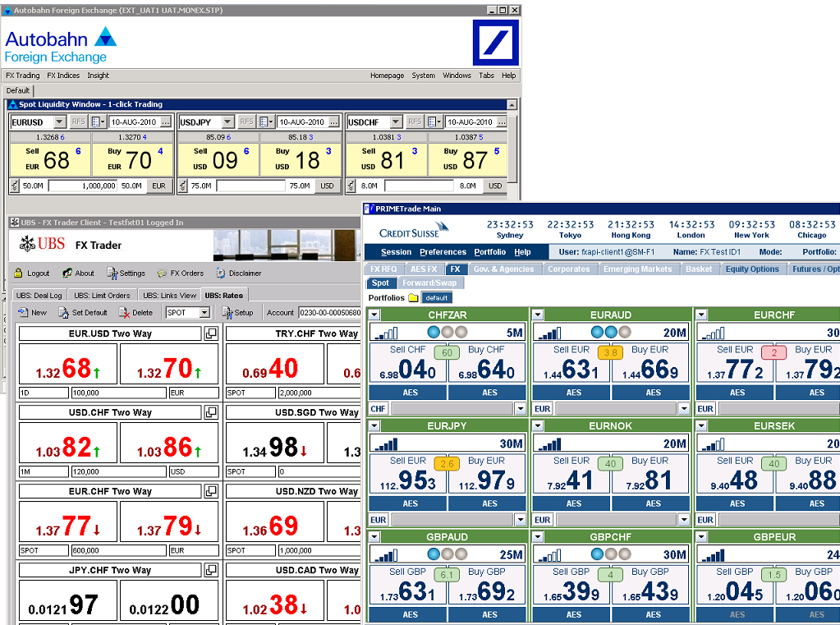Open the USDCHF list options icon in Autobahn
The image size is (840, 625).
coord(434,122)
